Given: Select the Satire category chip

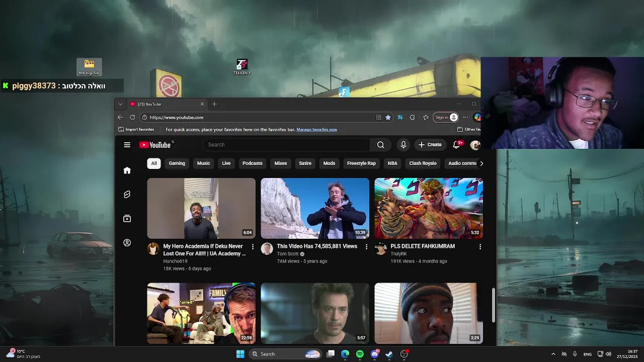Looking at the screenshot, I should pyautogui.click(x=305, y=163).
